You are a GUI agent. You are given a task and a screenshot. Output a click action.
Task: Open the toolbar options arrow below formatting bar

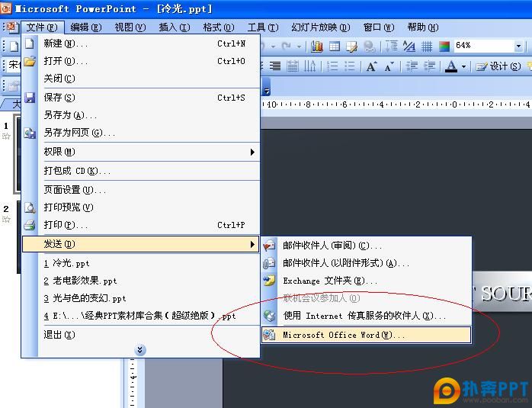point(267,86)
